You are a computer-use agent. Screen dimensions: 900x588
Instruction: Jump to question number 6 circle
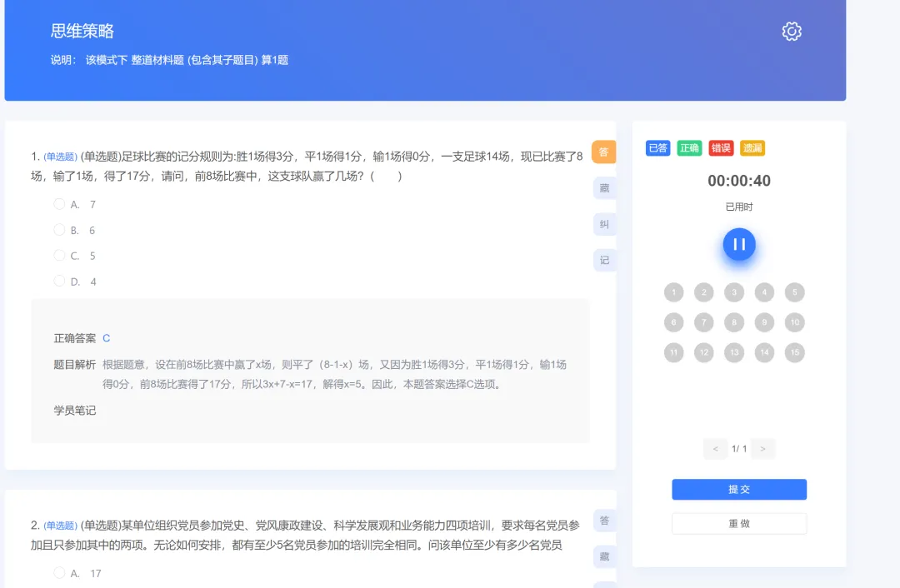click(x=674, y=322)
